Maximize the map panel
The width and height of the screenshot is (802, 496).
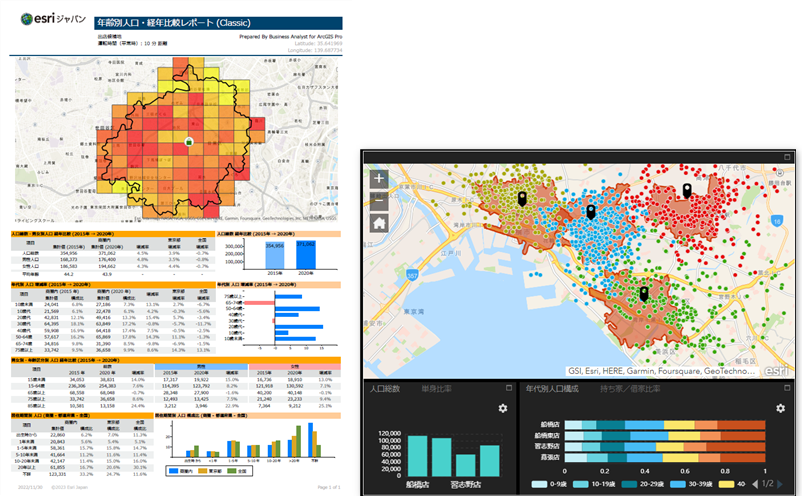point(787,158)
